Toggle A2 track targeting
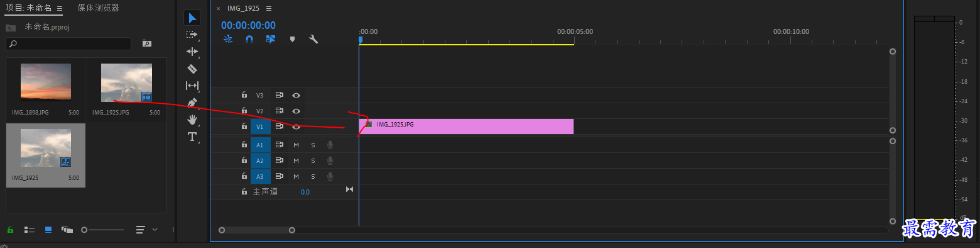This screenshot has height=248, width=980. point(260,161)
